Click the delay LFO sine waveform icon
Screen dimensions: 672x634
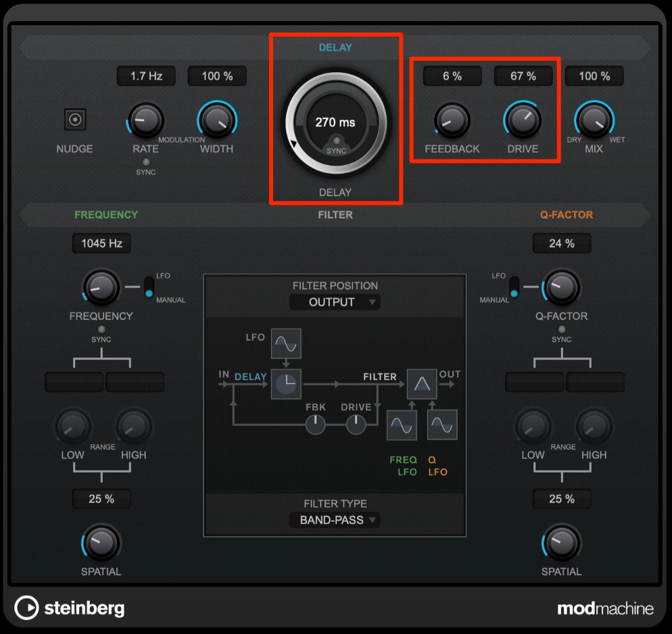click(x=286, y=343)
